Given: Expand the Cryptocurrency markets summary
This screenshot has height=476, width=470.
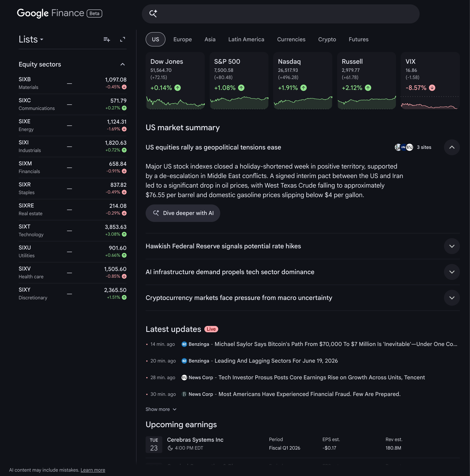Looking at the screenshot, I should pos(452,298).
